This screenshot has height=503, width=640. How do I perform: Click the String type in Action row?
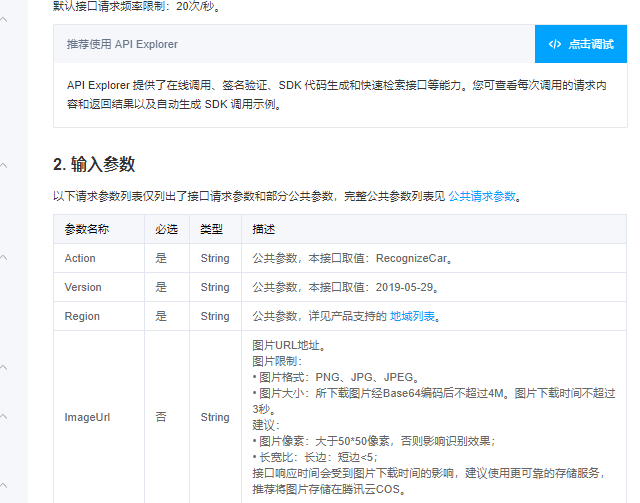pos(215,258)
